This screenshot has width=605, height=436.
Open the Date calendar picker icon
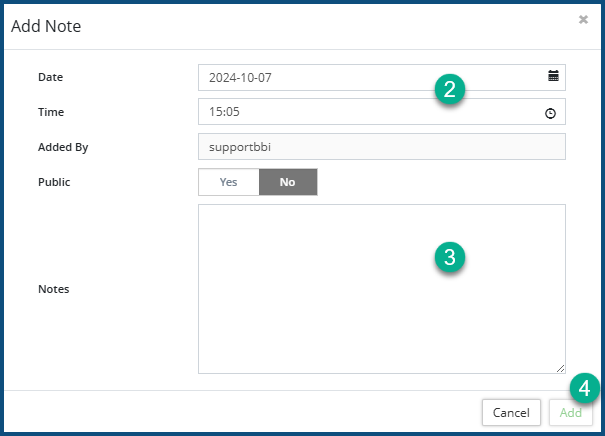tap(553, 76)
